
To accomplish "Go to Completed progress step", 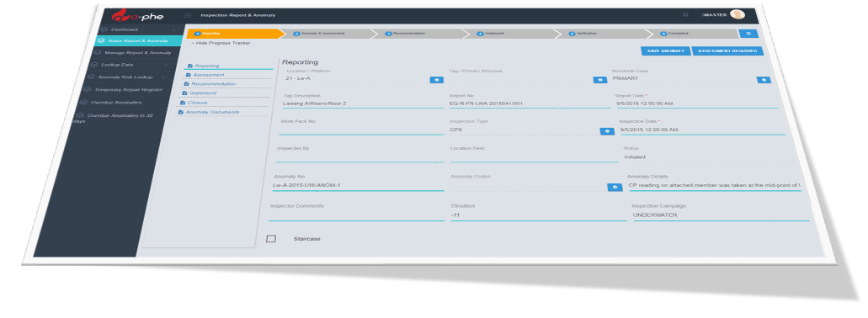I will (x=693, y=34).
